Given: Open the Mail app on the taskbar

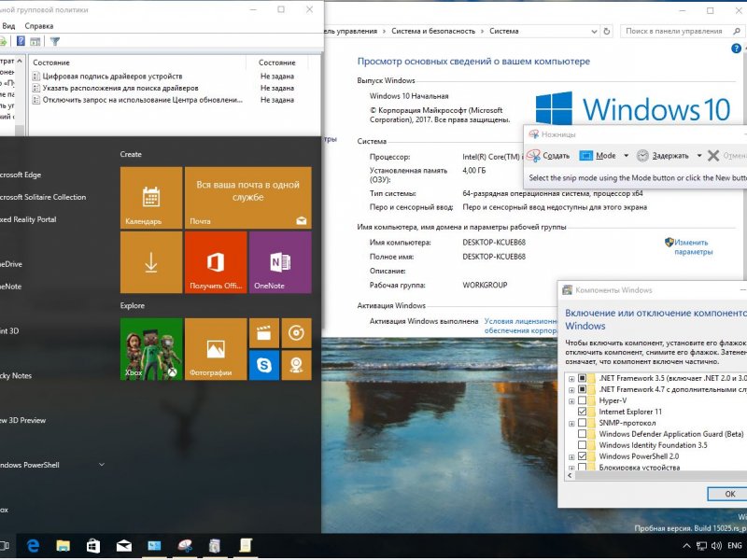Looking at the screenshot, I should (124, 546).
